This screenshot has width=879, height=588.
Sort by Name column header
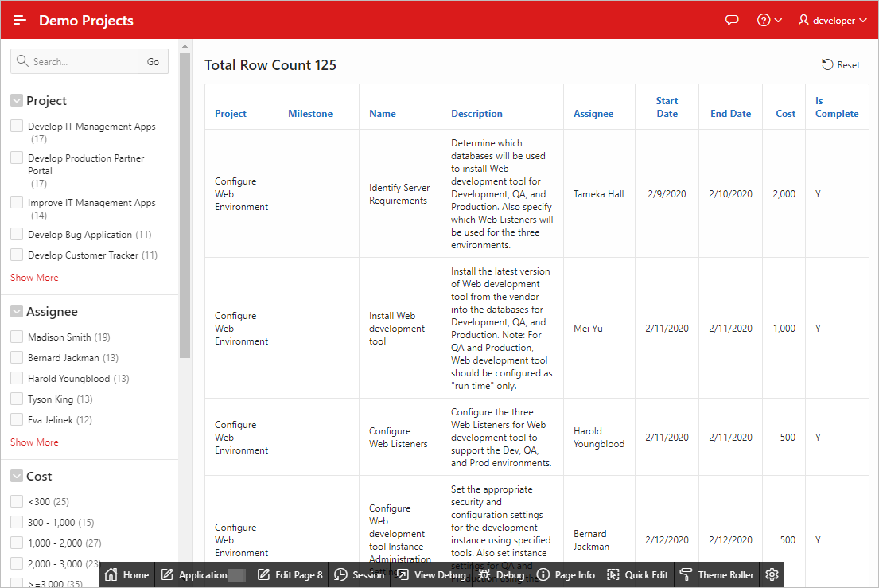(383, 113)
